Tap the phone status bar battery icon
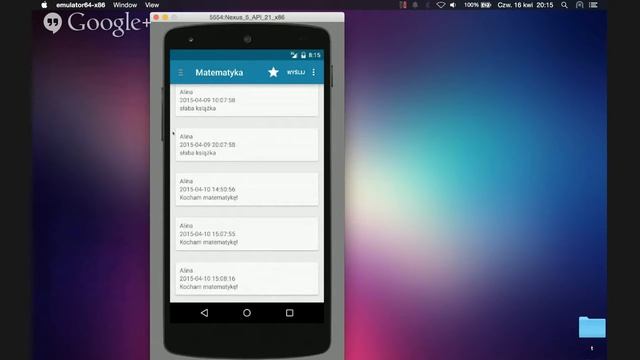 [x=303, y=55]
